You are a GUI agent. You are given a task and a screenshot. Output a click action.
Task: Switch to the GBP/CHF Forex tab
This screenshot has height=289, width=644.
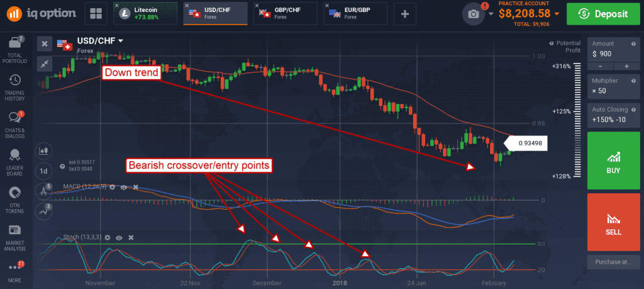tap(285, 14)
